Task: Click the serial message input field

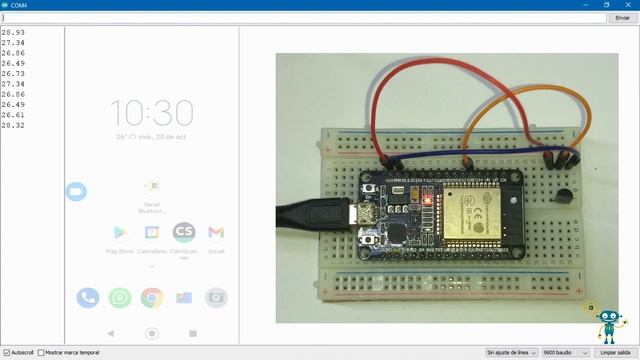Action: pos(304,18)
